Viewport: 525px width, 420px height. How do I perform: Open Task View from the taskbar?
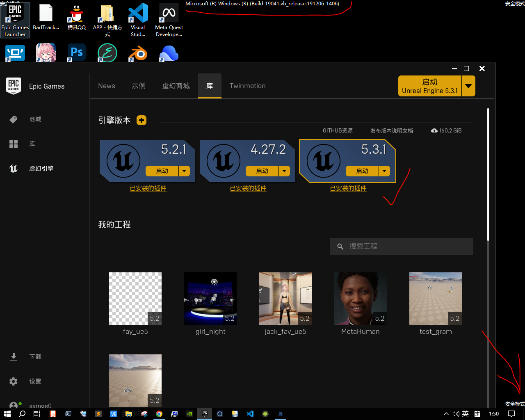point(37,414)
